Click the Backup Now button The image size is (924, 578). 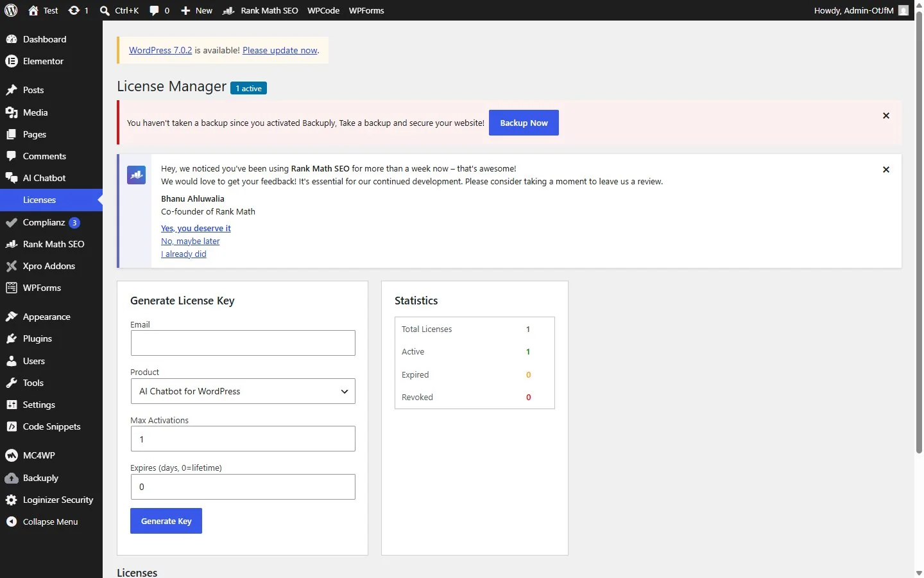click(524, 123)
